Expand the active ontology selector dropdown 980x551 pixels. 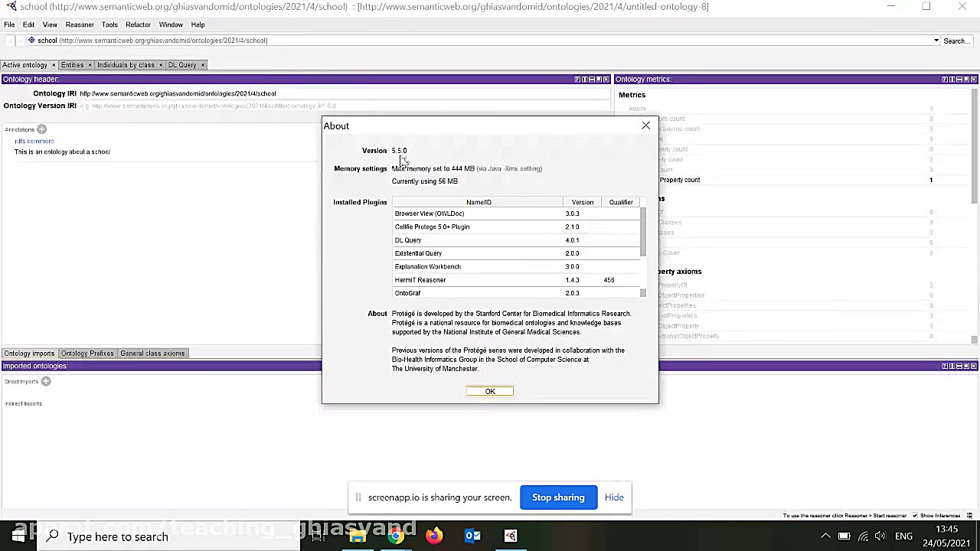(x=936, y=41)
